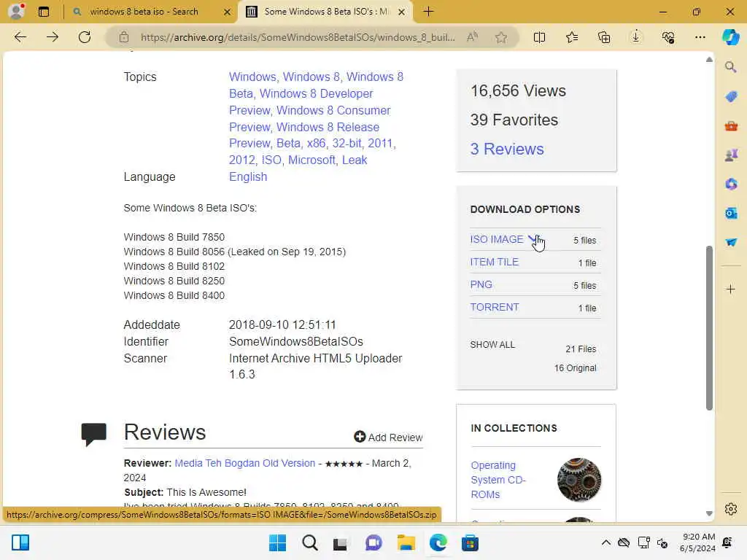747x560 pixels.
Task: Open the Windows Start menu
Action: pos(277,542)
